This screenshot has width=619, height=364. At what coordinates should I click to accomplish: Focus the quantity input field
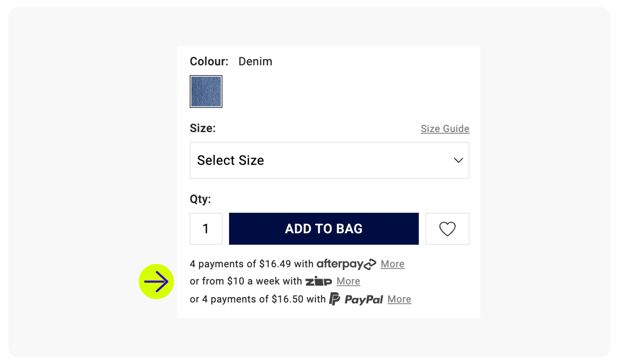coord(206,229)
